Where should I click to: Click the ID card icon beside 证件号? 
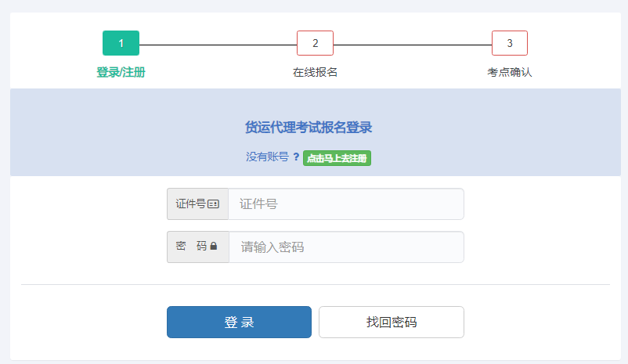pyautogui.click(x=213, y=204)
